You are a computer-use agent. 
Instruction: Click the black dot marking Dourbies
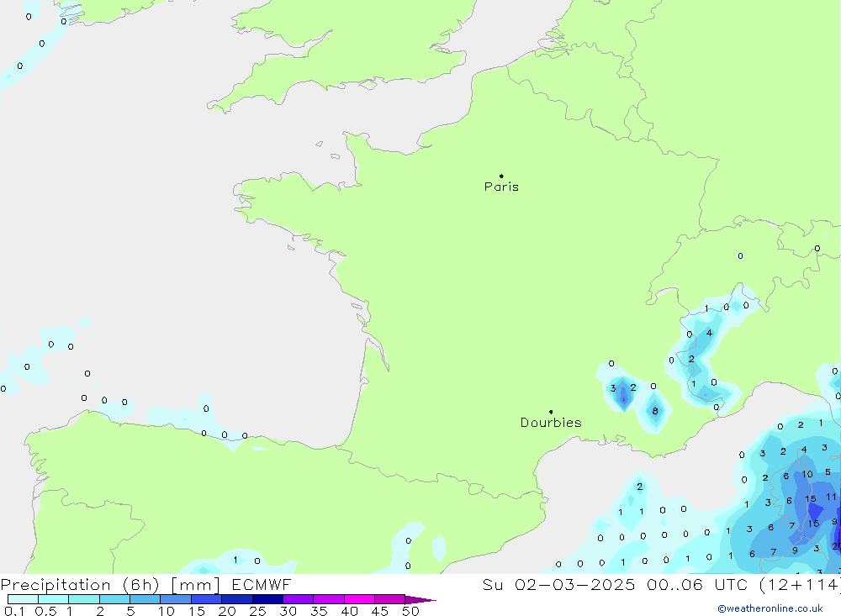(551, 412)
